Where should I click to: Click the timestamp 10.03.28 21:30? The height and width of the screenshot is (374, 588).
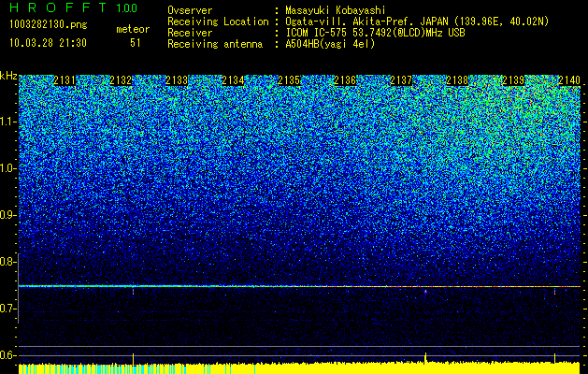[48, 43]
